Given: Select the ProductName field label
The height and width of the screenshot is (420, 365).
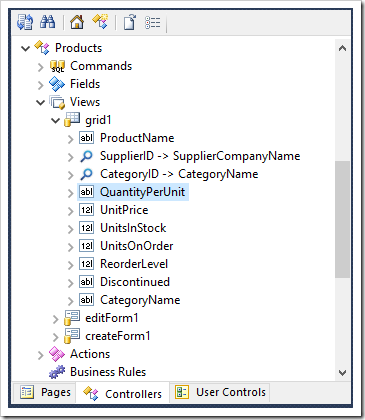Looking at the screenshot, I should pos(137,138).
